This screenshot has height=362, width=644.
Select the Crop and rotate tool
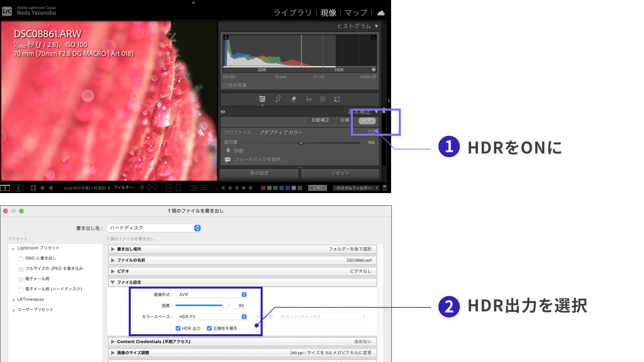pyautogui.click(x=278, y=99)
